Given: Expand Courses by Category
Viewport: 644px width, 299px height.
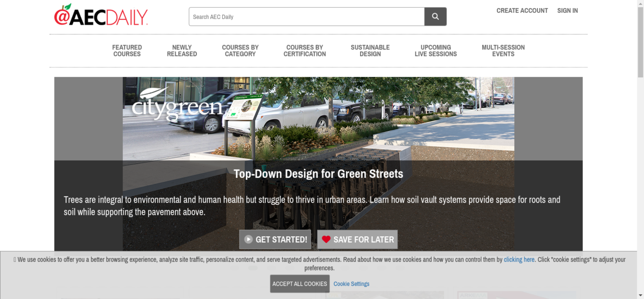Looking at the screenshot, I should [240, 51].
